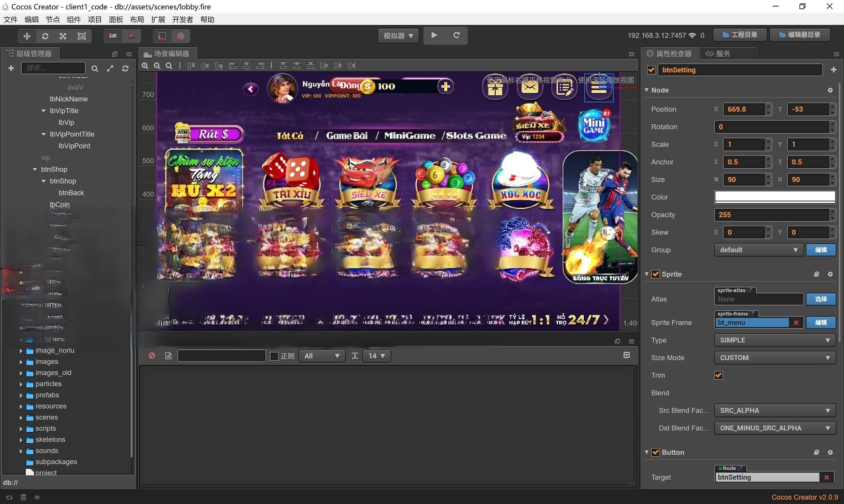Toggle Sprite component enabled checkbox
Viewport: 844px width, 504px height.
[x=656, y=274]
